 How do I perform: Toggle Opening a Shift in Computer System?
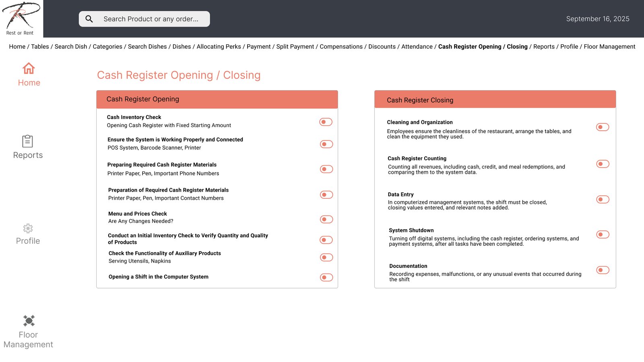326,277
